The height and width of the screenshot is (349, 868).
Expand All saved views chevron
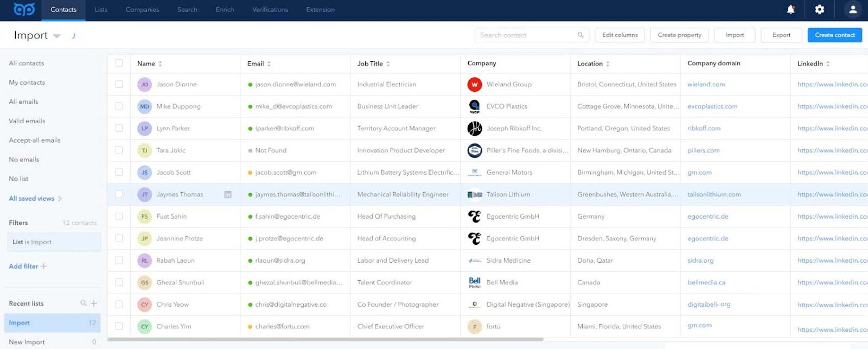point(60,199)
